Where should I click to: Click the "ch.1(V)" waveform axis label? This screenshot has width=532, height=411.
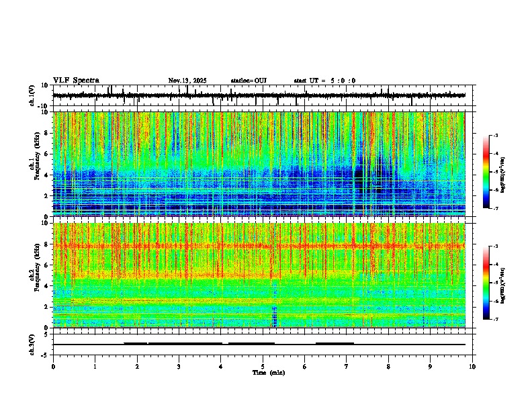click(32, 95)
